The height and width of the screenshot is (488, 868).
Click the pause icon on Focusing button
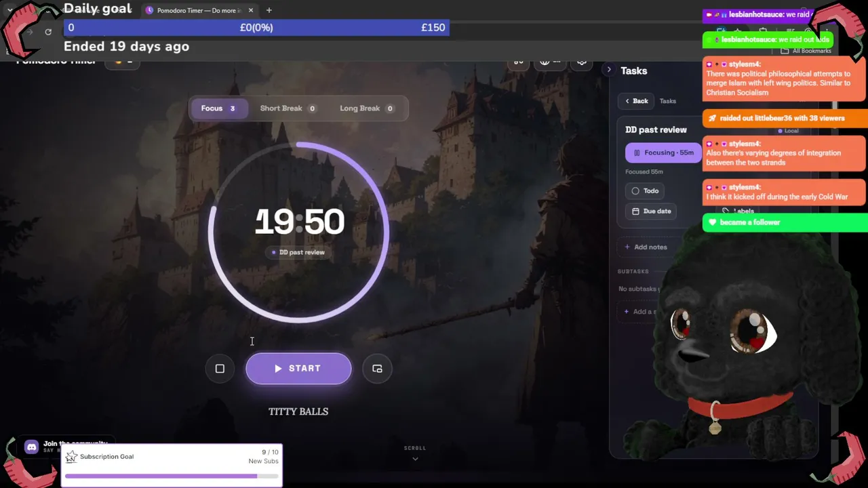click(637, 153)
